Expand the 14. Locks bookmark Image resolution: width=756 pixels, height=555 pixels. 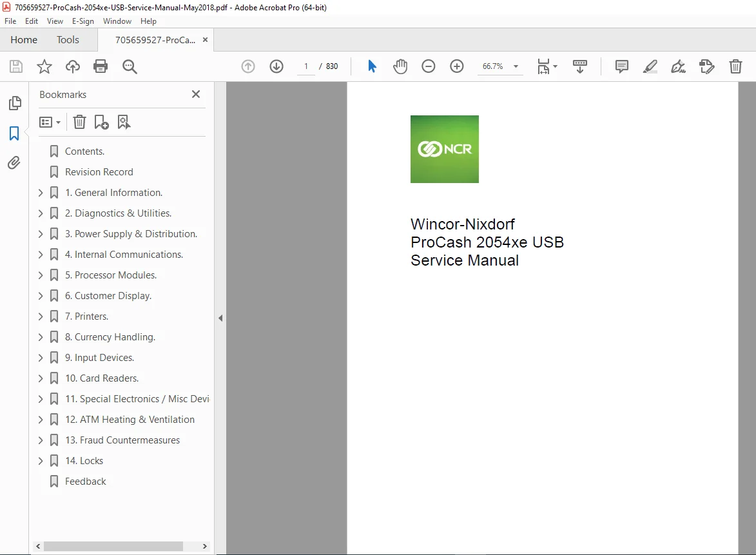(41, 461)
